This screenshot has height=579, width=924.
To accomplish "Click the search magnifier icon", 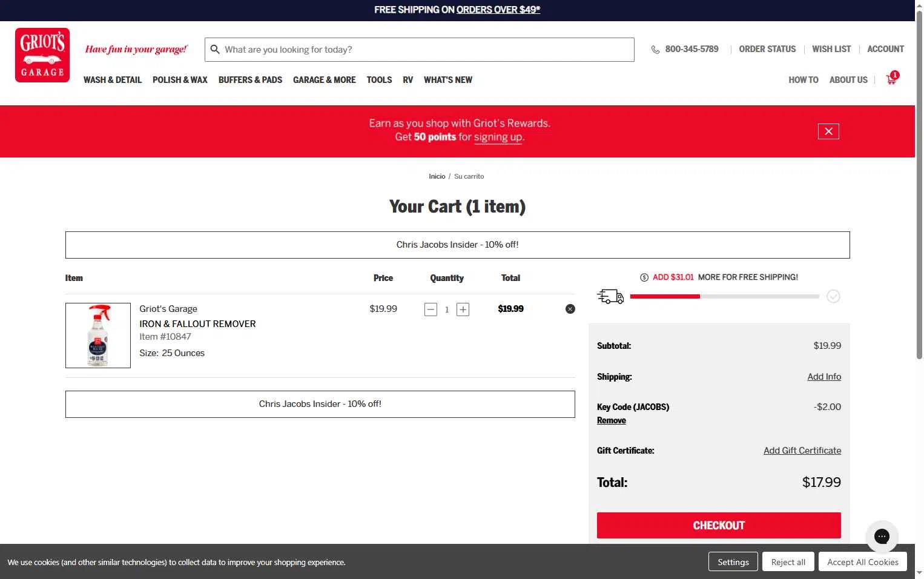I will coord(215,50).
